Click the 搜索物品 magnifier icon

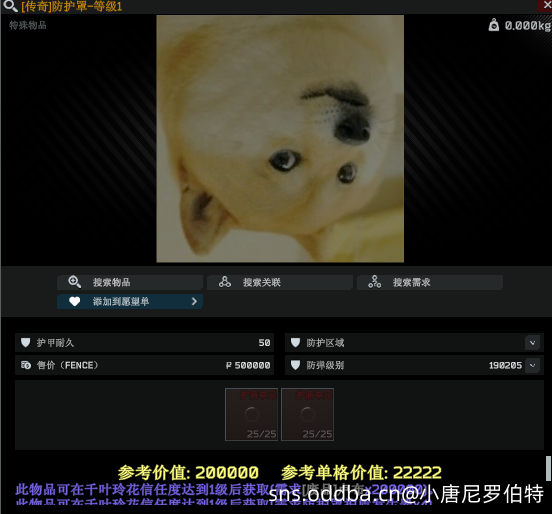(74, 282)
